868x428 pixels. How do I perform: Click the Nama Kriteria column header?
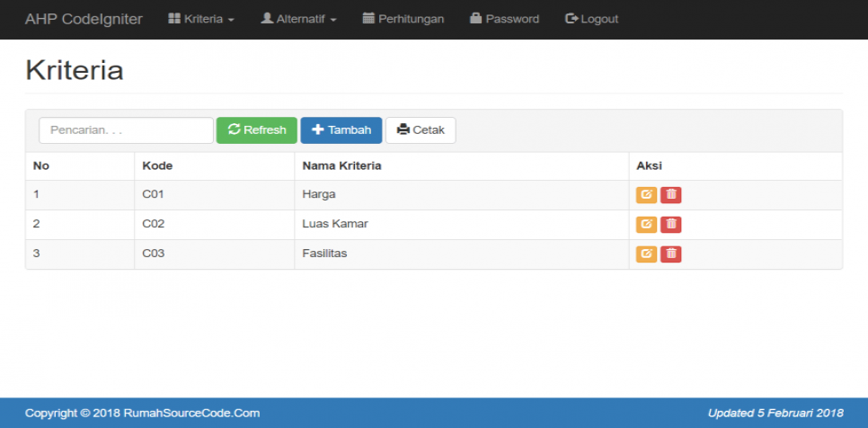pos(341,166)
